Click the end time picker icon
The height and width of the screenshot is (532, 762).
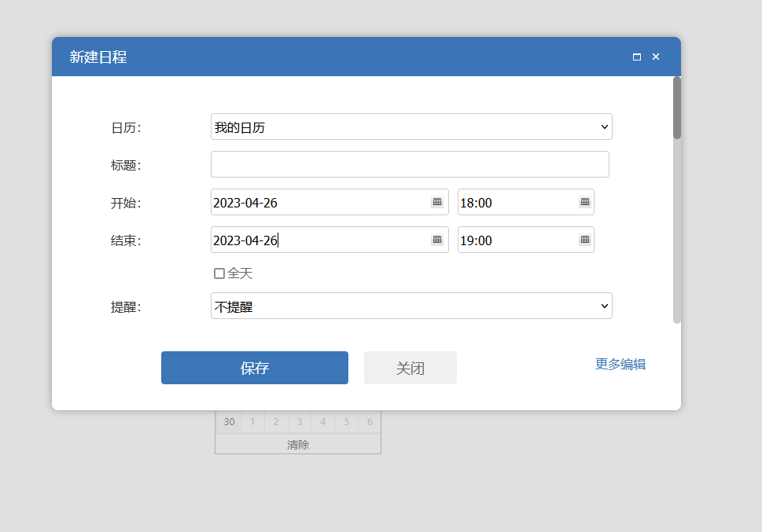(585, 240)
